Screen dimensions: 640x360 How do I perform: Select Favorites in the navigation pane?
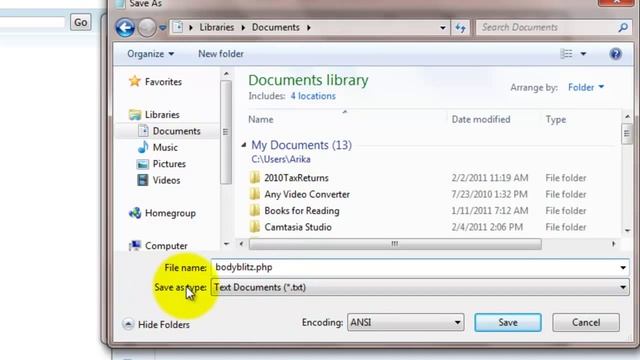(x=163, y=82)
